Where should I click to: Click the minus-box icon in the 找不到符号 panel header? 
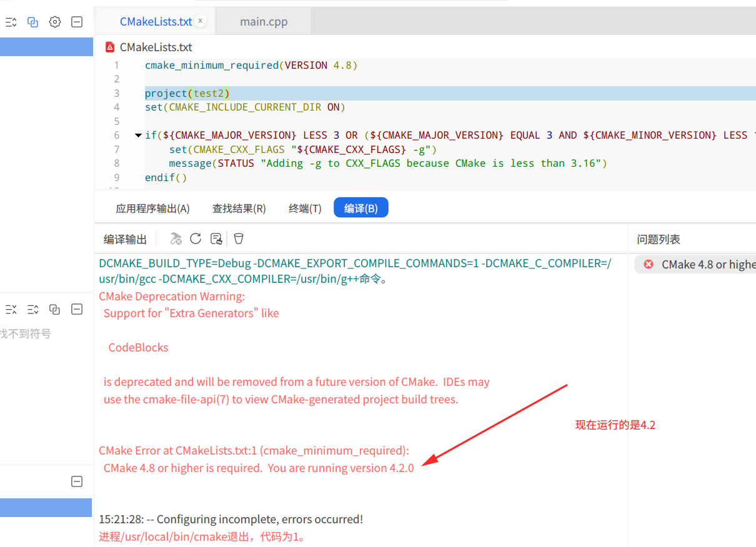pos(77,309)
